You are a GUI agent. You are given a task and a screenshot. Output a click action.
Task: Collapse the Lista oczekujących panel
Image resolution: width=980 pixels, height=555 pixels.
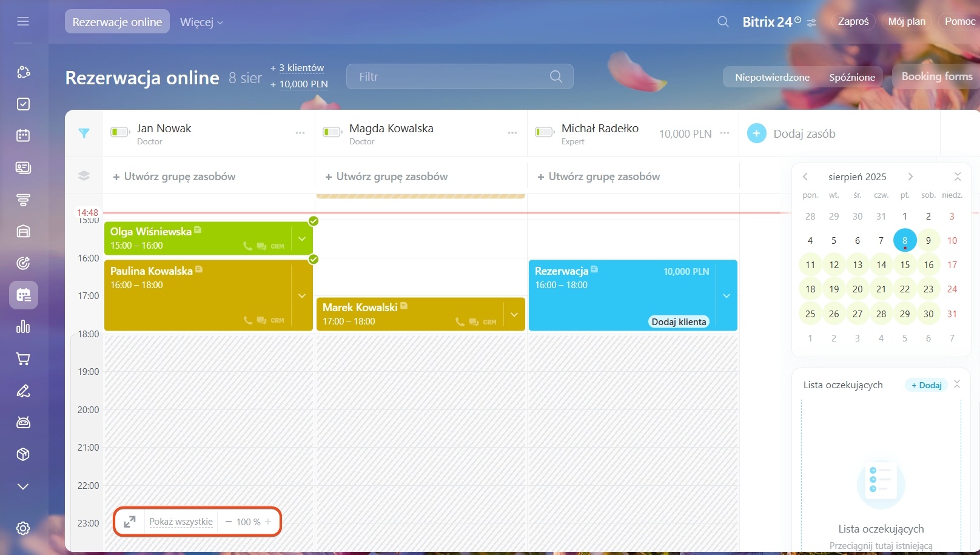click(x=957, y=384)
